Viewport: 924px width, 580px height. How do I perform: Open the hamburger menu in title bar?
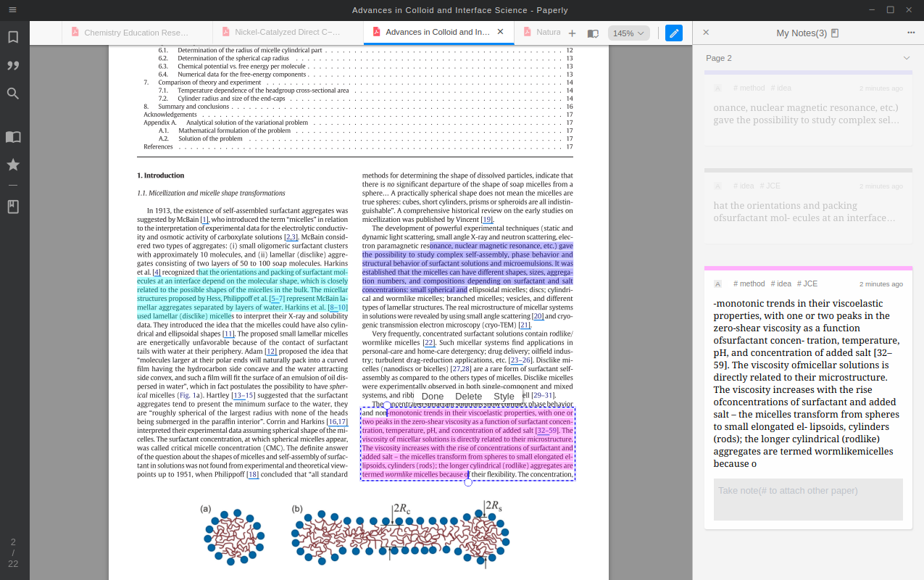tap(12, 9)
